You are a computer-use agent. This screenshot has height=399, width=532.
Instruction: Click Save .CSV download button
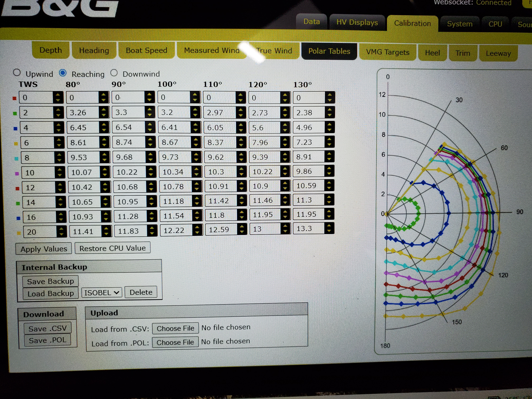[47, 328]
